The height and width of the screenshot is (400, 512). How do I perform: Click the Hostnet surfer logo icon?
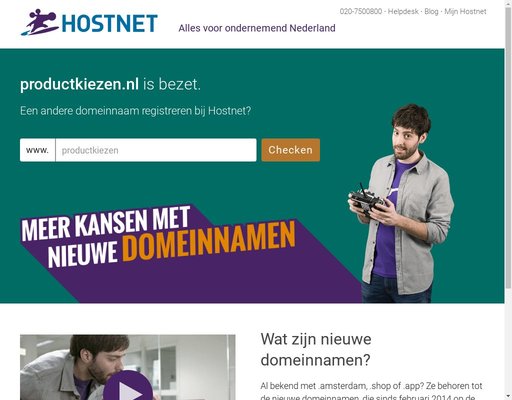tap(39, 23)
